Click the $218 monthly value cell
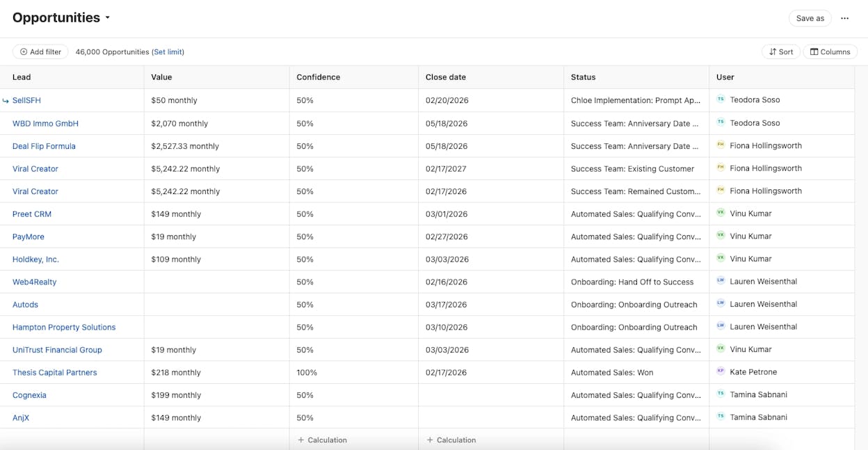 216,372
